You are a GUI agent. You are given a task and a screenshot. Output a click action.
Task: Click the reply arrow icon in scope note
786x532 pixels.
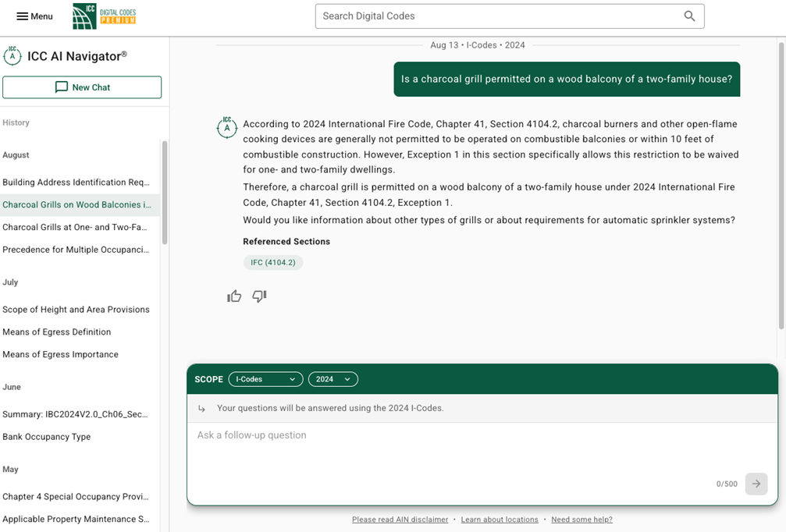(x=201, y=409)
